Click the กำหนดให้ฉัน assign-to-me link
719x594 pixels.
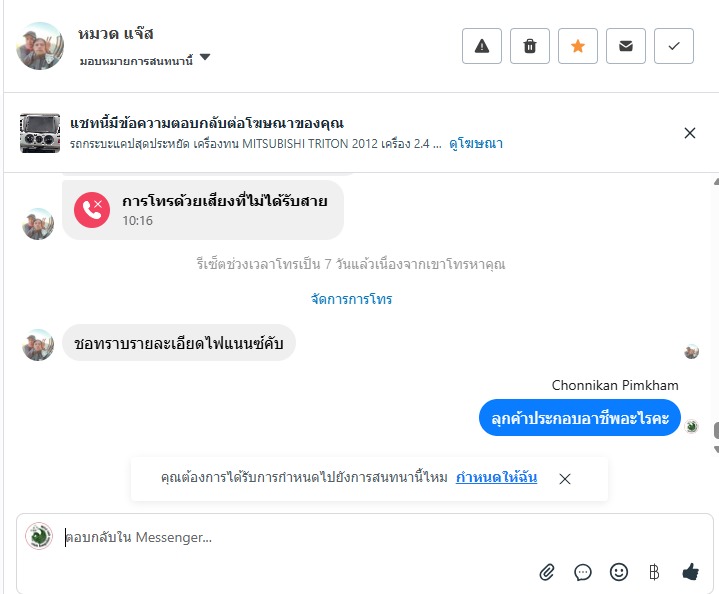(x=496, y=478)
